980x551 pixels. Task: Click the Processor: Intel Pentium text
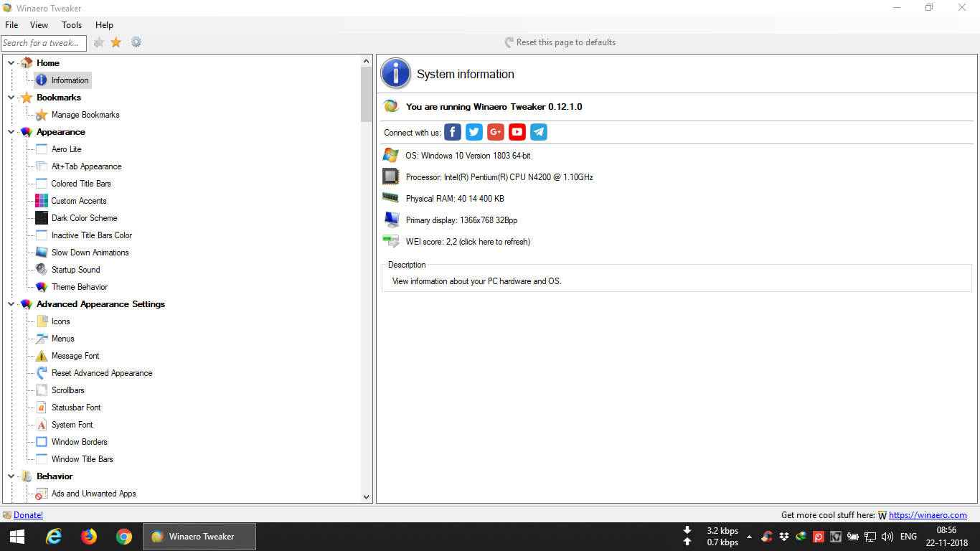pyautogui.click(x=499, y=177)
